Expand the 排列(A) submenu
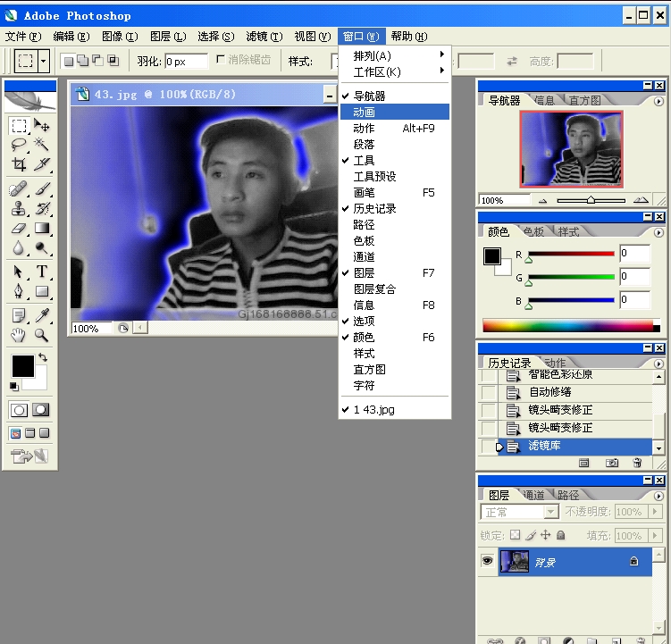671x644 pixels. click(x=395, y=55)
